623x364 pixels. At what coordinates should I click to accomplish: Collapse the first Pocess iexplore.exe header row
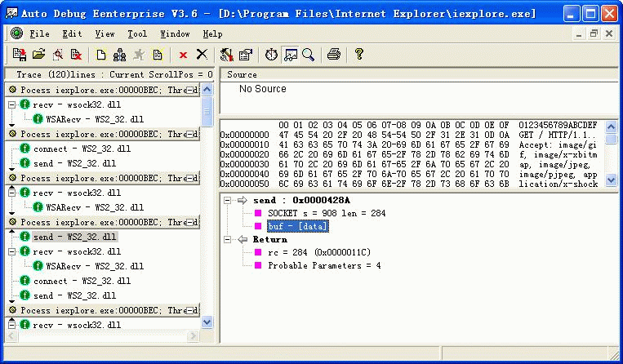pyautogui.click(x=191, y=90)
